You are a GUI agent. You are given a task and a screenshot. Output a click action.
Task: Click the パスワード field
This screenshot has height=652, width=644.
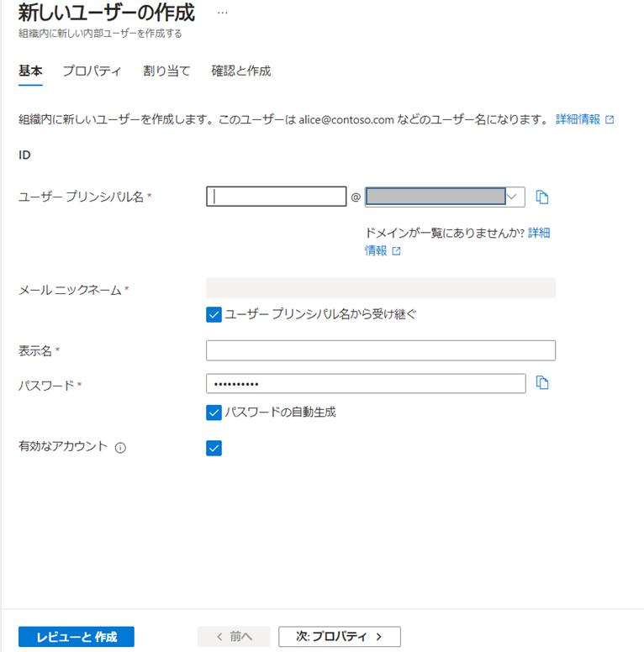(x=366, y=383)
